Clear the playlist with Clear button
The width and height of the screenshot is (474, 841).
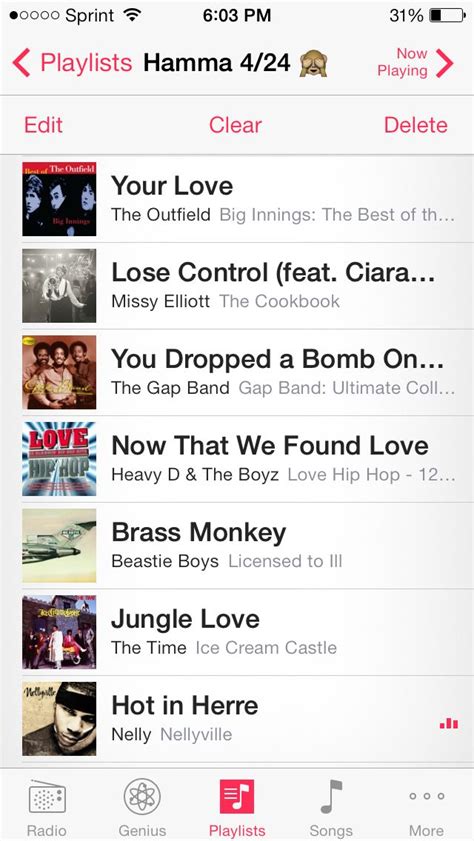pos(235,125)
